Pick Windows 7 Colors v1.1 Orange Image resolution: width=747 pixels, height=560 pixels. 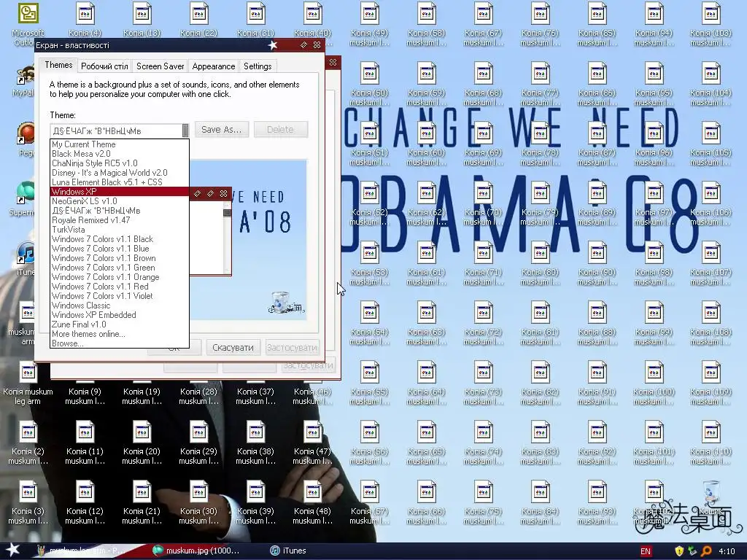(120, 277)
